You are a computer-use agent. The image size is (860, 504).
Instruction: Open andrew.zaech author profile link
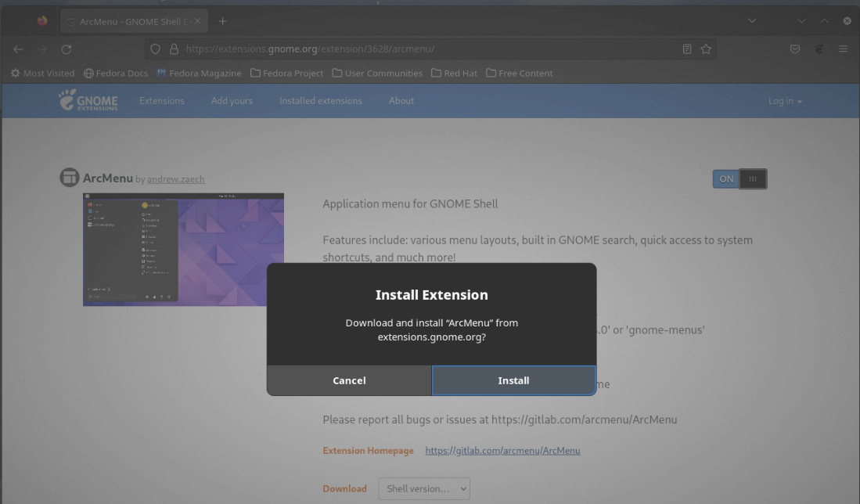coord(175,178)
